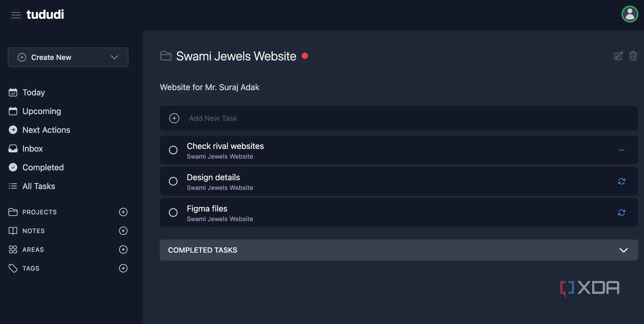Toggle completion circle for Design details

173,181
